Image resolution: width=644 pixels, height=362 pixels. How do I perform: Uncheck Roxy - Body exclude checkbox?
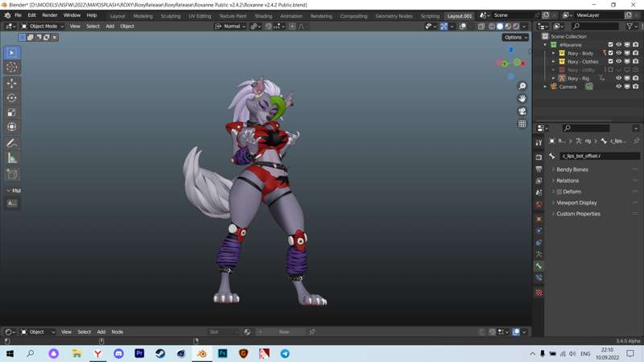tap(610, 53)
